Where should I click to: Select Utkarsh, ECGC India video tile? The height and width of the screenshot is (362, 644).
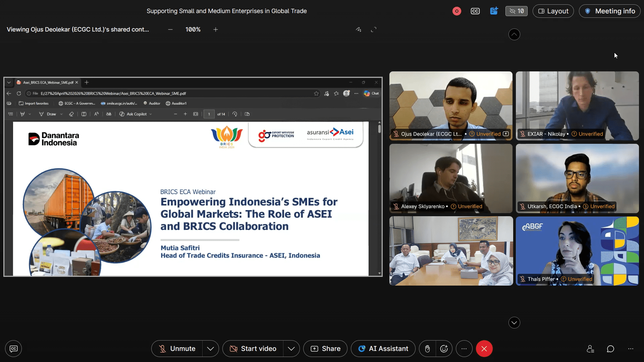[x=577, y=178]
